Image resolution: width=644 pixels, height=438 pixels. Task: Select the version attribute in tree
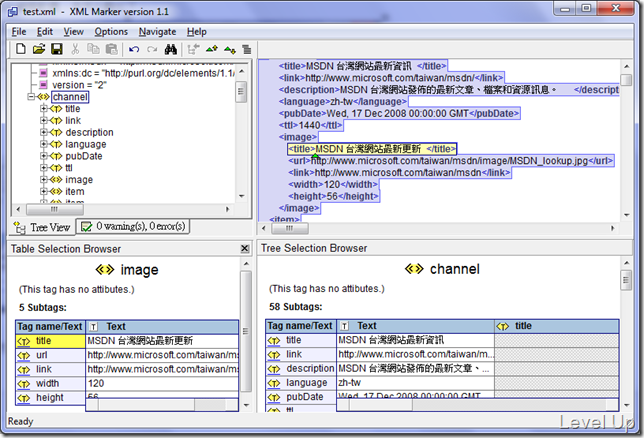(79, 85)
